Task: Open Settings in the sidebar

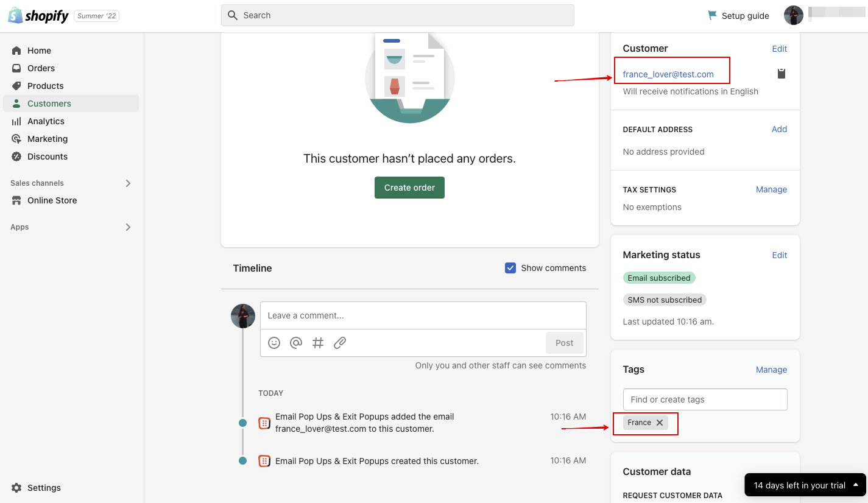Action: (x=44, y=488)
